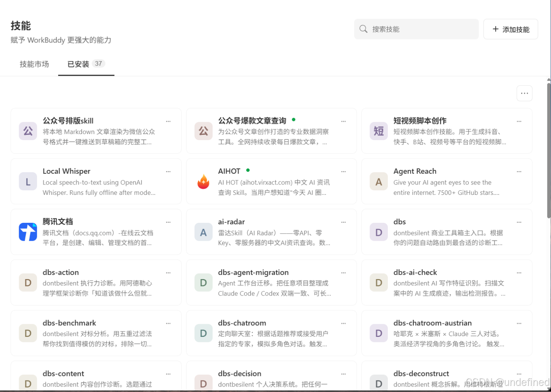Open more options for 公众号排版skill
The height and width of the screenshot is (392, 551).
168,121
